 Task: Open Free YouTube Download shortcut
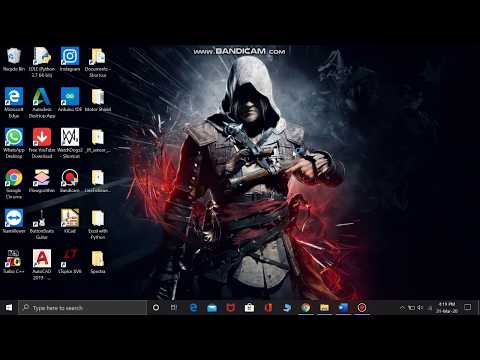(42, 143)
